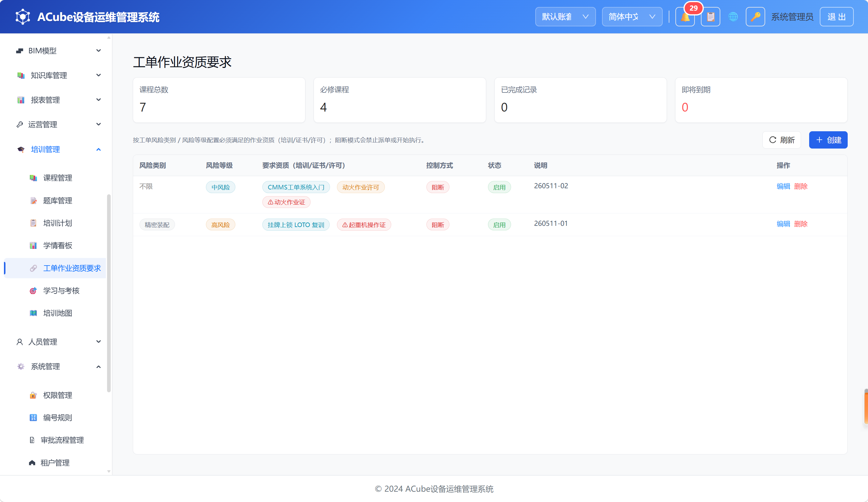Expand the BIM模型 menu chevron

pos(99,51)
